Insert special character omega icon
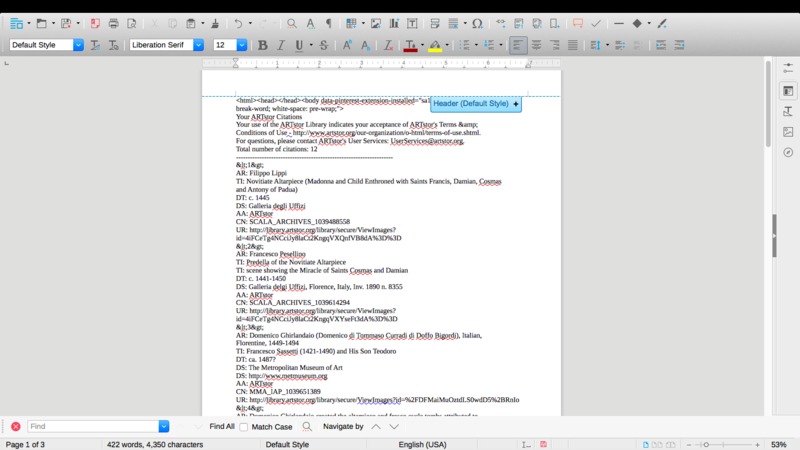 pos(477,23)
